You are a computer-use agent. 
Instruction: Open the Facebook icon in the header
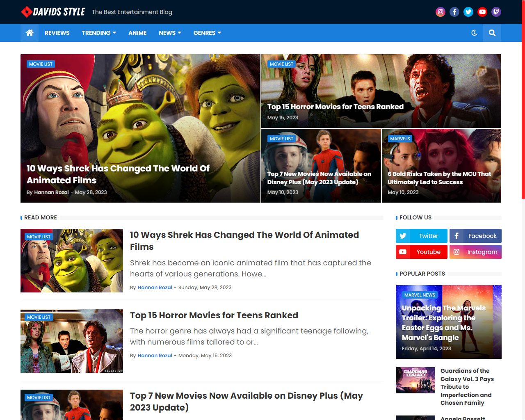click(x=454, y=12)
